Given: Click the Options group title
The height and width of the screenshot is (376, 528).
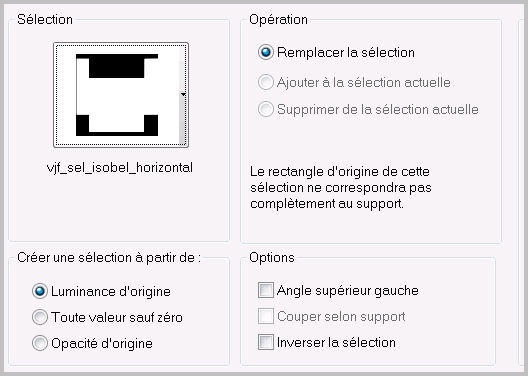Looking at the screenshot, I should pos(272,258).
